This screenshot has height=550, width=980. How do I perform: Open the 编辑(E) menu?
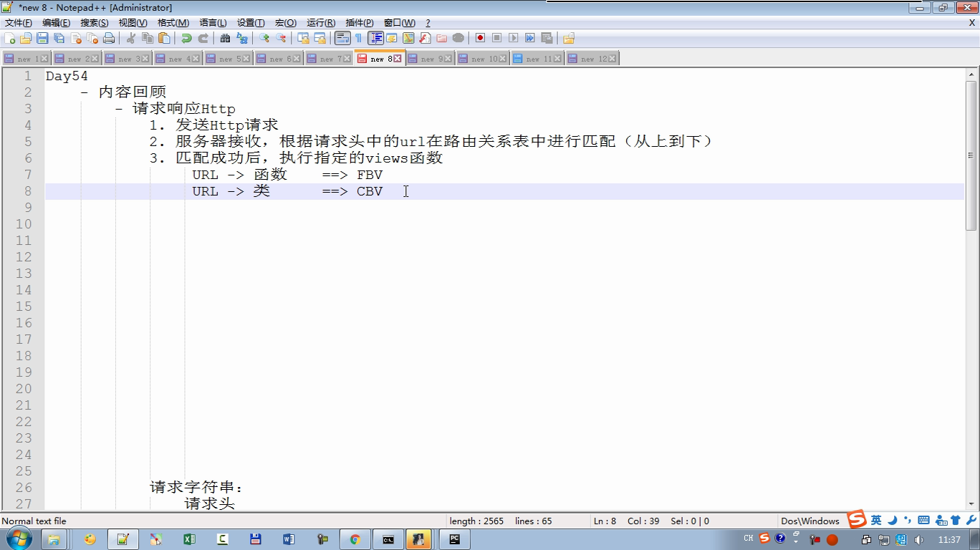[x=56, y=23]
